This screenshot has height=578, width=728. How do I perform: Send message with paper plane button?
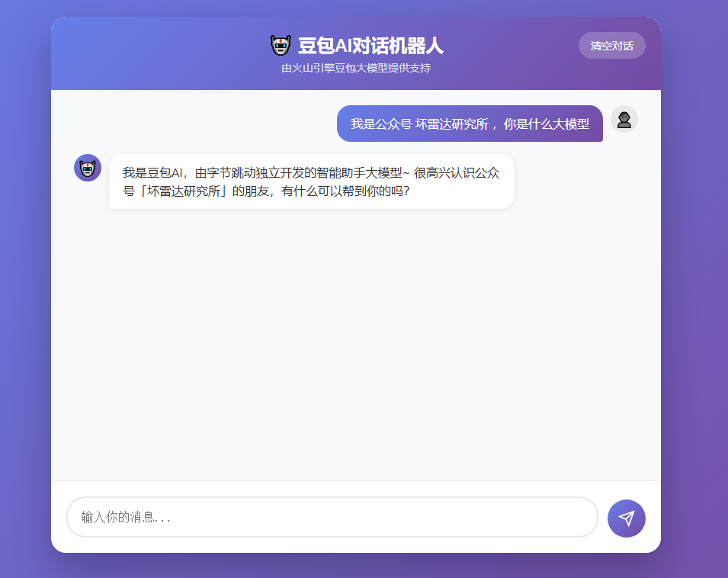coord(627,518)
